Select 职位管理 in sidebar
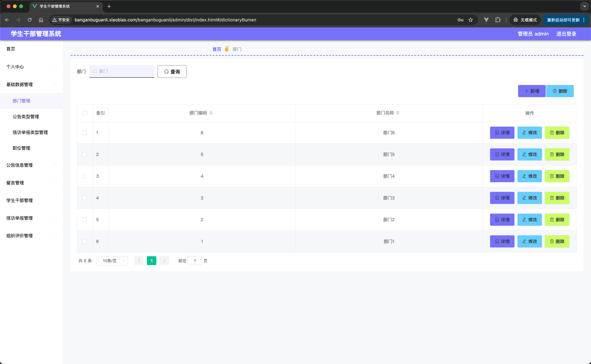The image size is (591, 364). (x=32, y=148)
